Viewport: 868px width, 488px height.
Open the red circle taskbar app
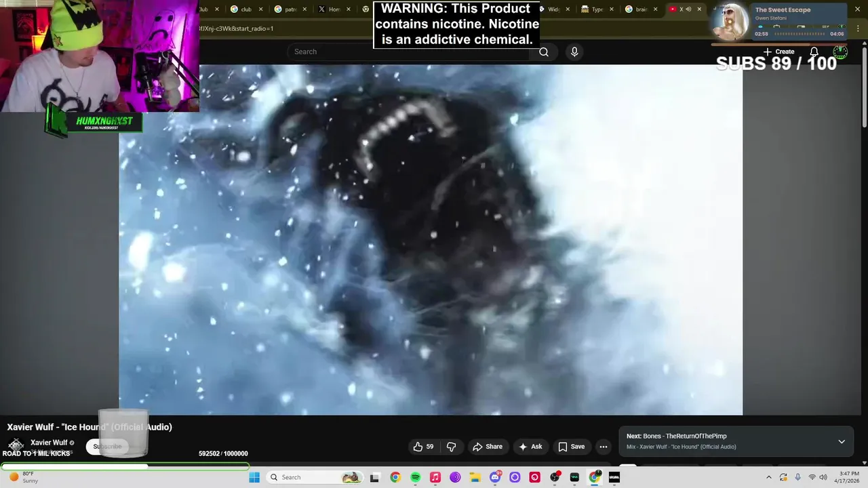click(x=535, y=477)
